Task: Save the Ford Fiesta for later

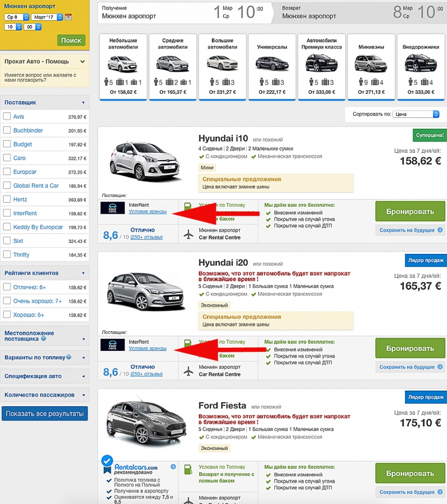Action: (x=410, y=492)
